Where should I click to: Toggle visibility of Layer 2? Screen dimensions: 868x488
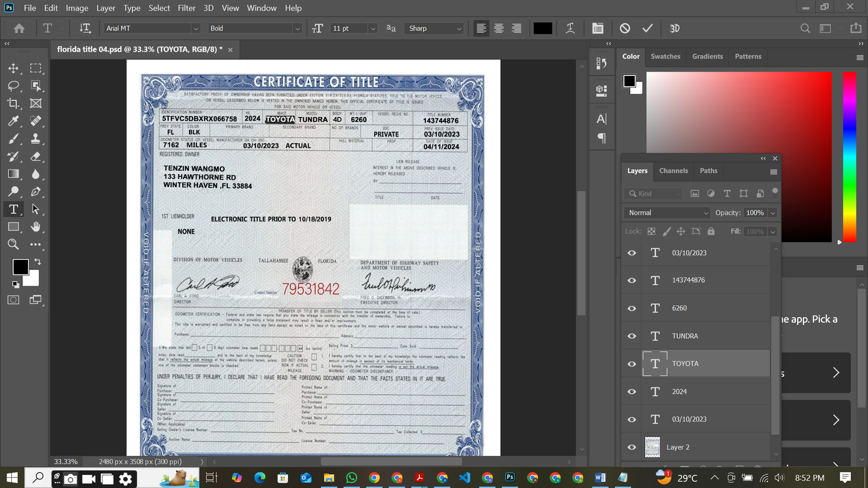(632, 447)
